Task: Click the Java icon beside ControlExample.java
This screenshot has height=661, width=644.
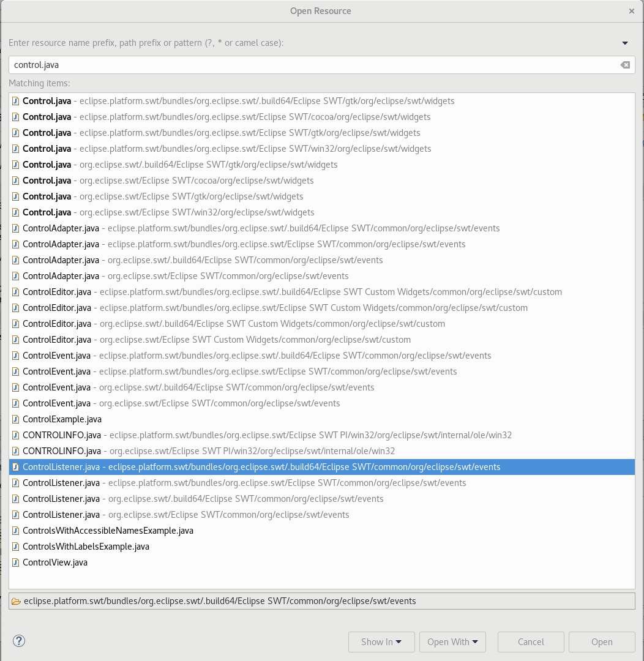Action: (x=15, y=419)
